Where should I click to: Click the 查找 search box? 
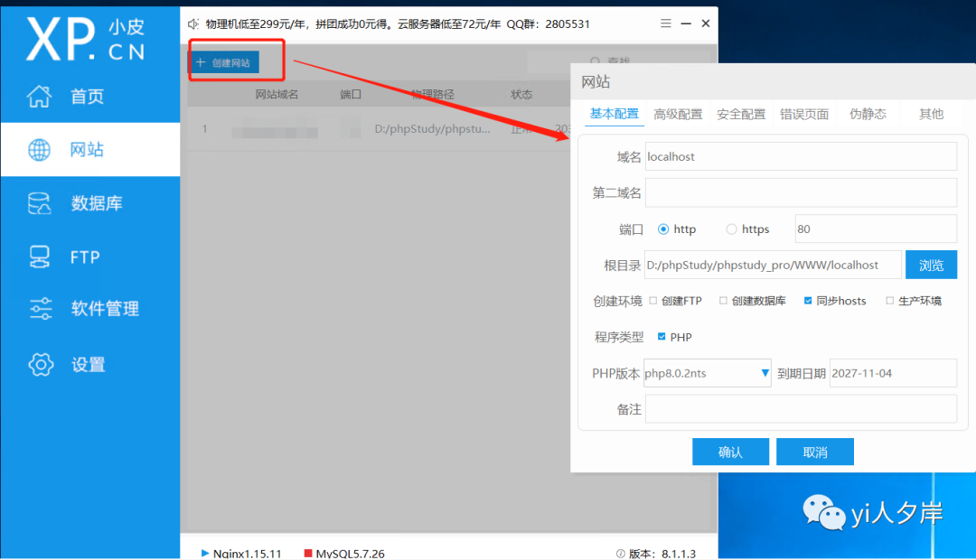(x=610, y=61)
